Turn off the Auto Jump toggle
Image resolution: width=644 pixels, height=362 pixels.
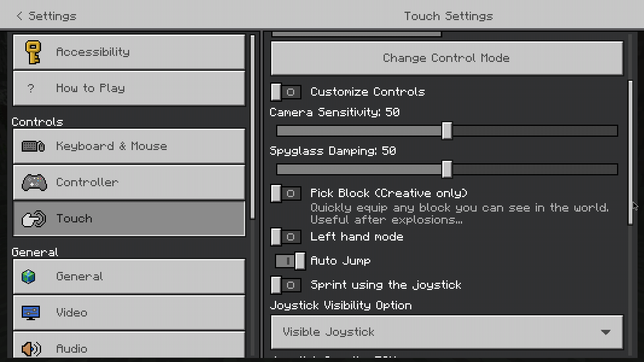pyautogui.click(x=290, y=261)
